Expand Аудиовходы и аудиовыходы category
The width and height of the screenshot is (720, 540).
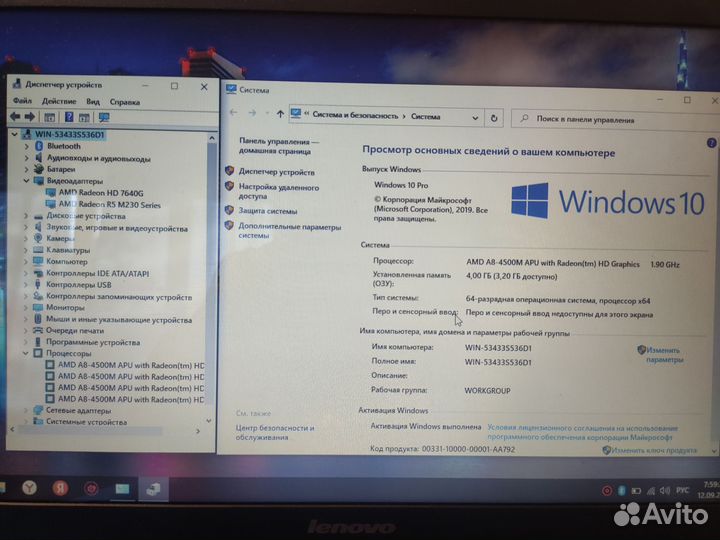coord(26,158)
